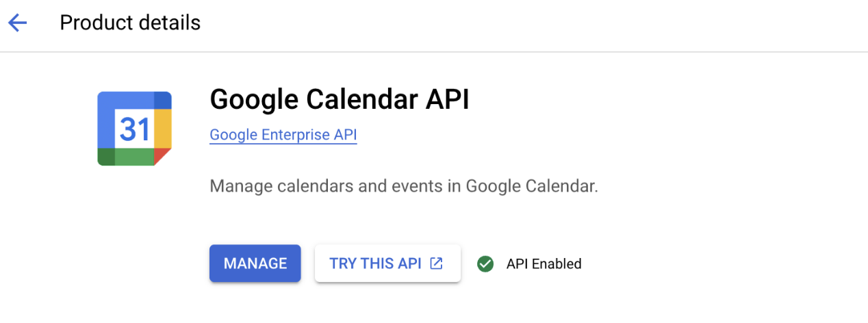Select the word MANAGE on the blue button
This screenshot has height=323, width=868.
(255, 263)
